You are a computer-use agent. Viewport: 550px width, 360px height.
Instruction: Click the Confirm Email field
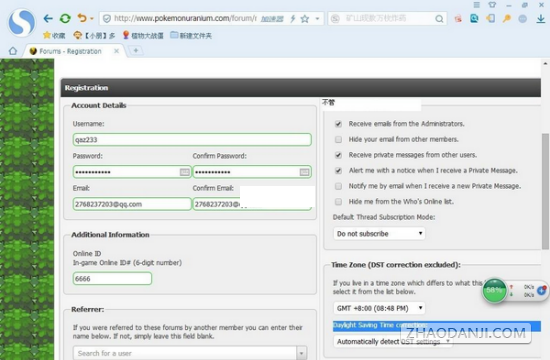tap(252, 204)
